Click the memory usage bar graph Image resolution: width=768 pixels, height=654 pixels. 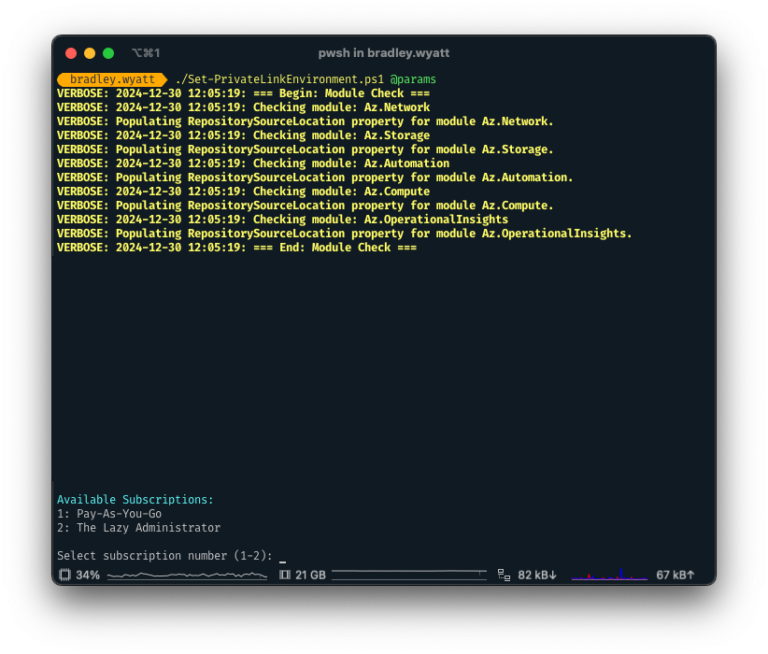(x=409, y=575)
